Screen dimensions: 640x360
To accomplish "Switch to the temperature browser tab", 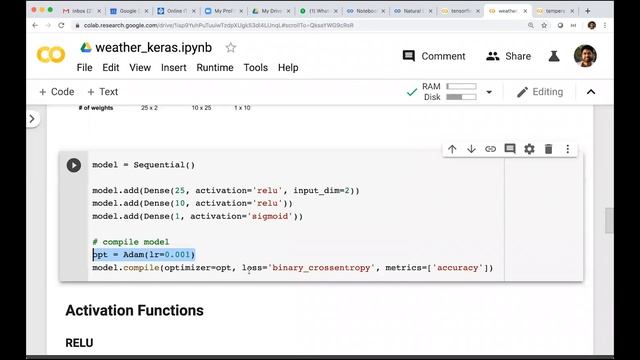I will coord(555,11).
